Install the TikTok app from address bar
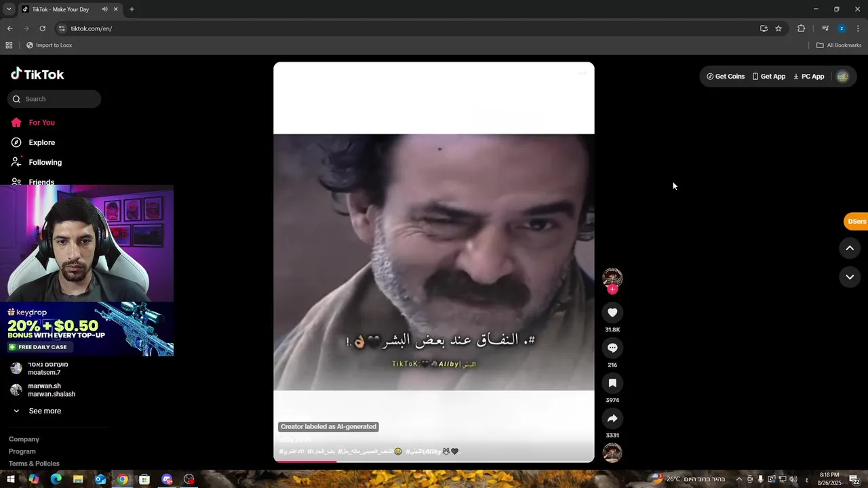The width and height of the screenshot is (868, 488). [764, 28]
